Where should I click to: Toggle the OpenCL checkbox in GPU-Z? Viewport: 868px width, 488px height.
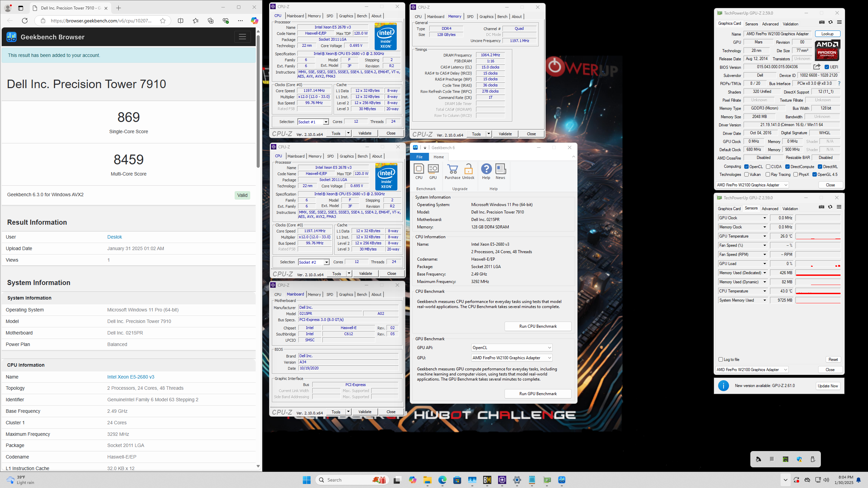point(746,167)
